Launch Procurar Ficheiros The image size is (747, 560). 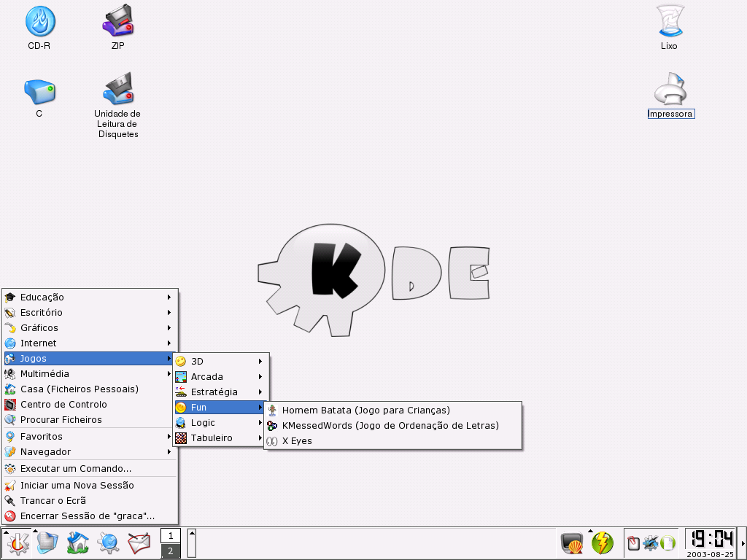[x=89, y=419]
